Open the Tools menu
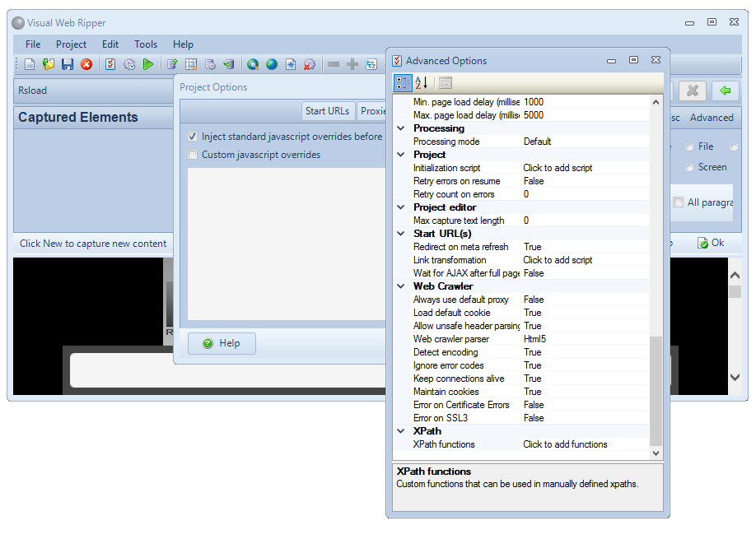The height and width of the screenshot is (539, 756). click(x=146, y=44)
